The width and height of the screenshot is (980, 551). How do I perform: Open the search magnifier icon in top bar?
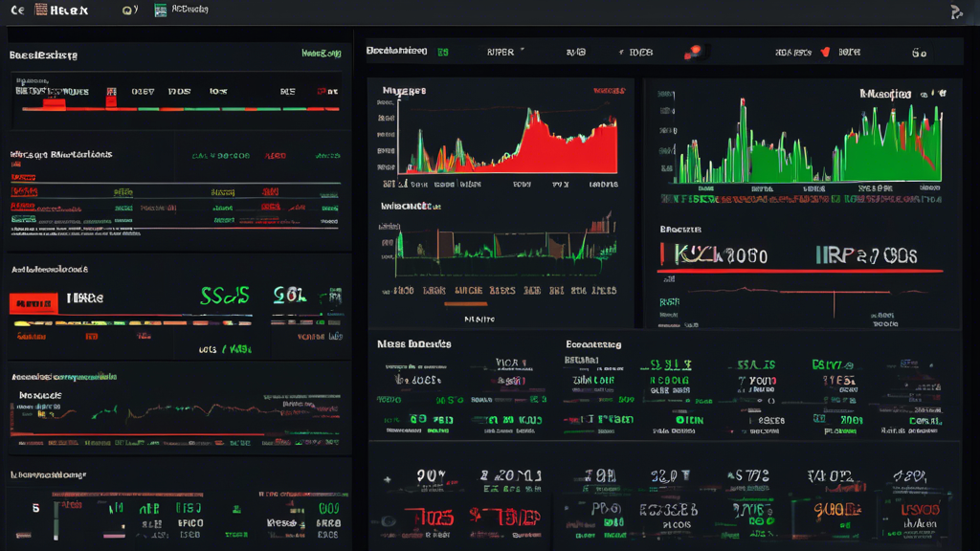128,10
